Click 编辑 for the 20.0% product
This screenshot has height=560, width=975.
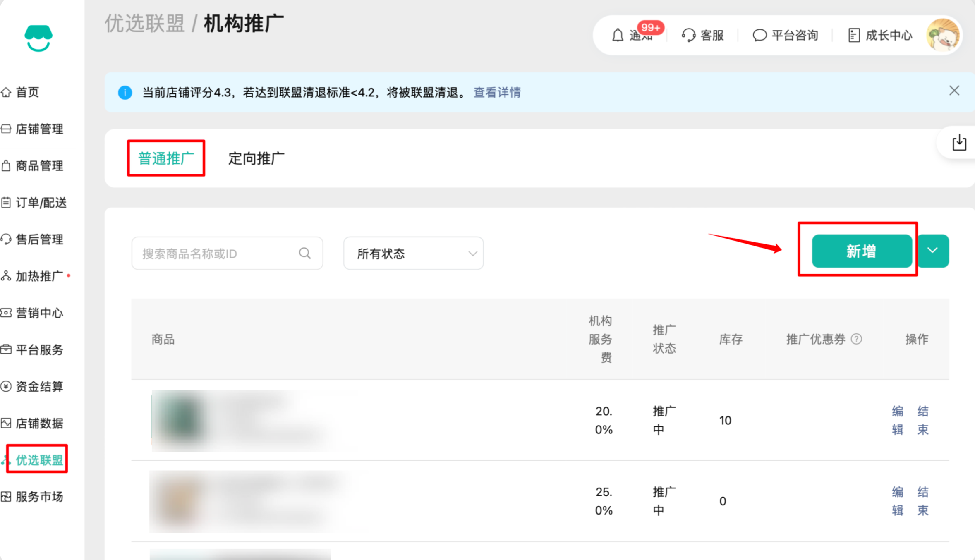point(897,420)
